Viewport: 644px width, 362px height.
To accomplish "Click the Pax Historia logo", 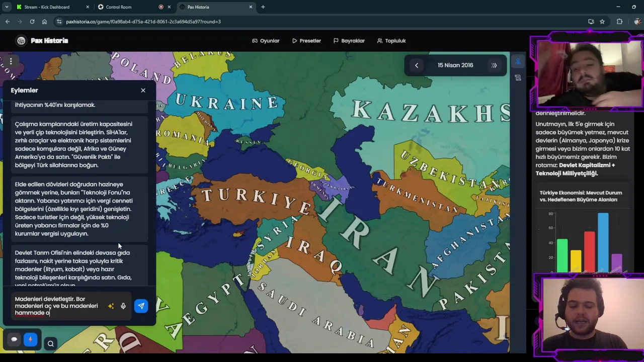I will tap(42, 41).
